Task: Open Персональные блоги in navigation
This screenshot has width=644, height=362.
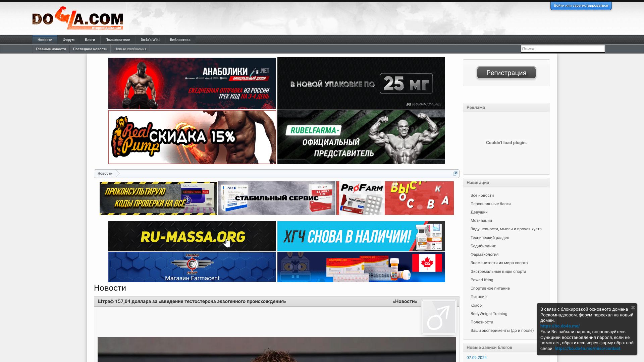Action: pos(490,204)
